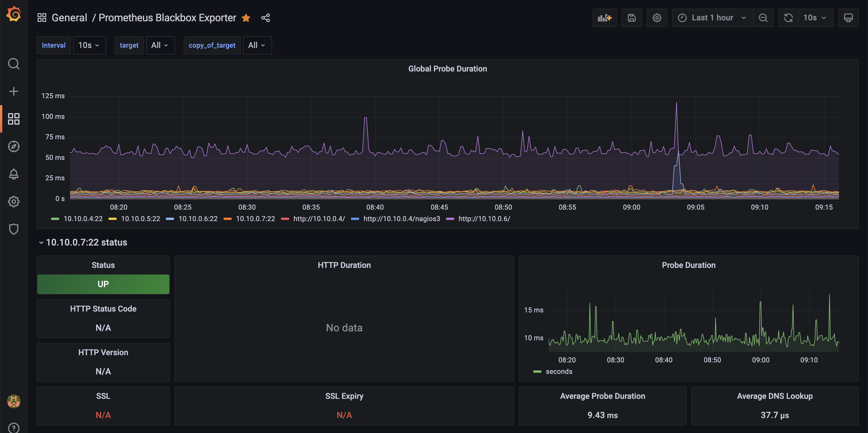Click the Create plus icon in sidebar
Viewport: 868px width, 433px height.
pos(13,91)
